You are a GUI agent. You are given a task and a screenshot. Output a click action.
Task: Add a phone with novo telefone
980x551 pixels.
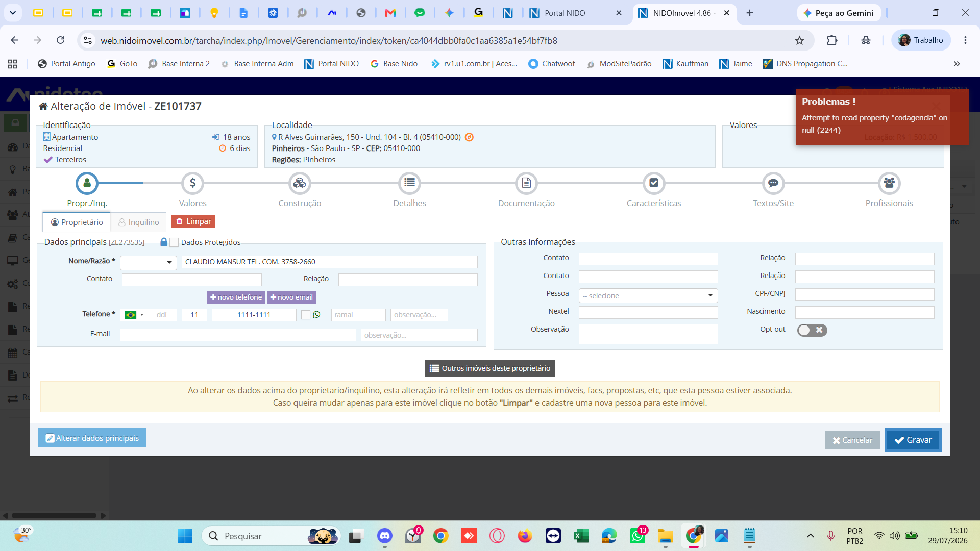pyautogui.click(x=236, y=297)
